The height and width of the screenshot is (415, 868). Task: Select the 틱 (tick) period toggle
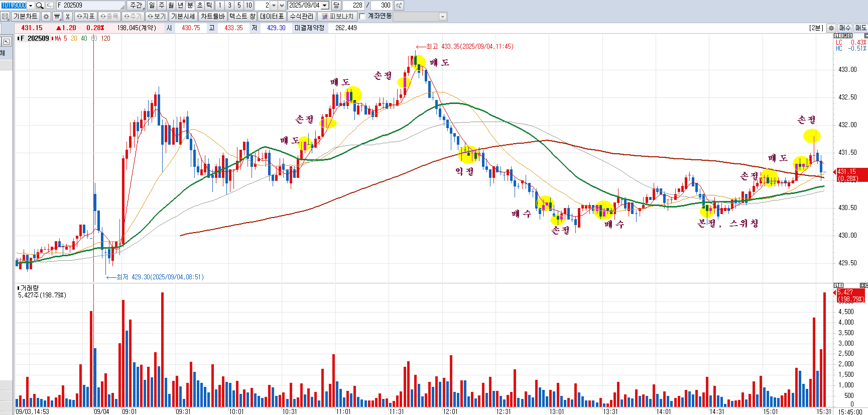(x=209, y=6)
